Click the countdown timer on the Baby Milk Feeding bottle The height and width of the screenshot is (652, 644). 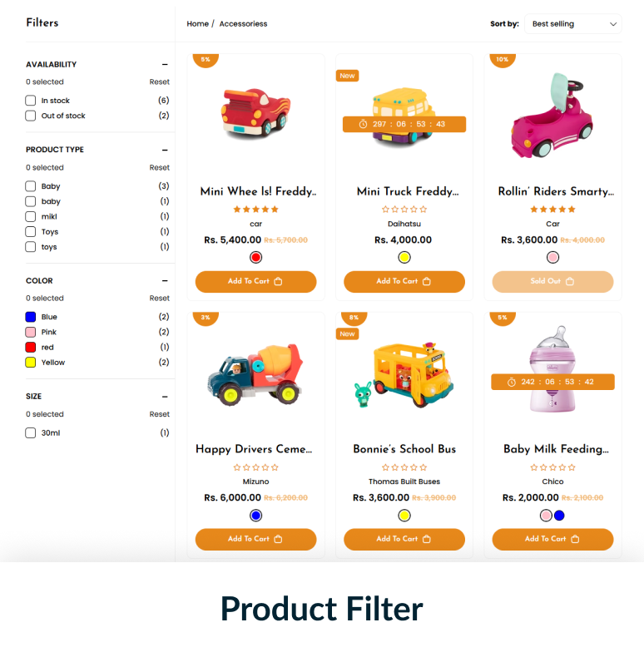point(552,382)
